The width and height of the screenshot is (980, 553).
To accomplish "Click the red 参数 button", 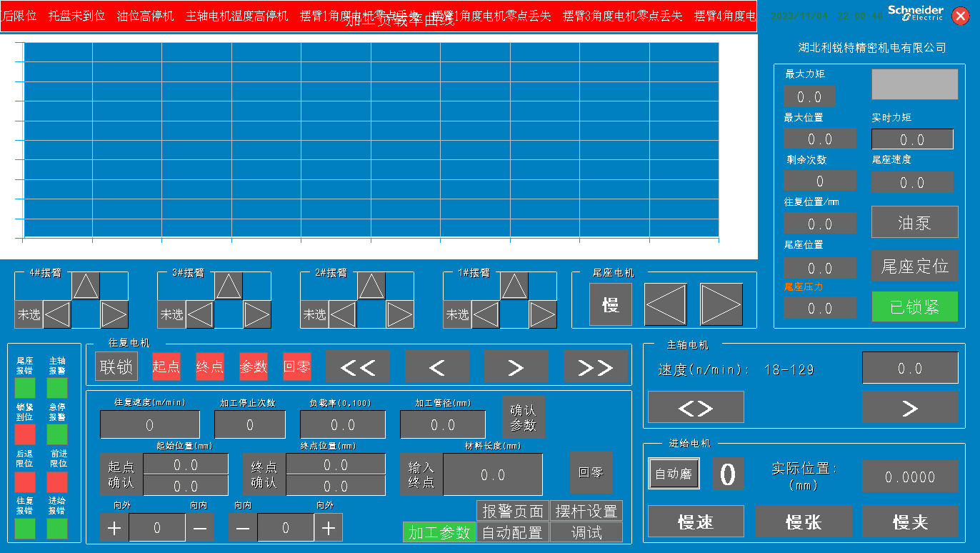I will [x=254, y=367].
